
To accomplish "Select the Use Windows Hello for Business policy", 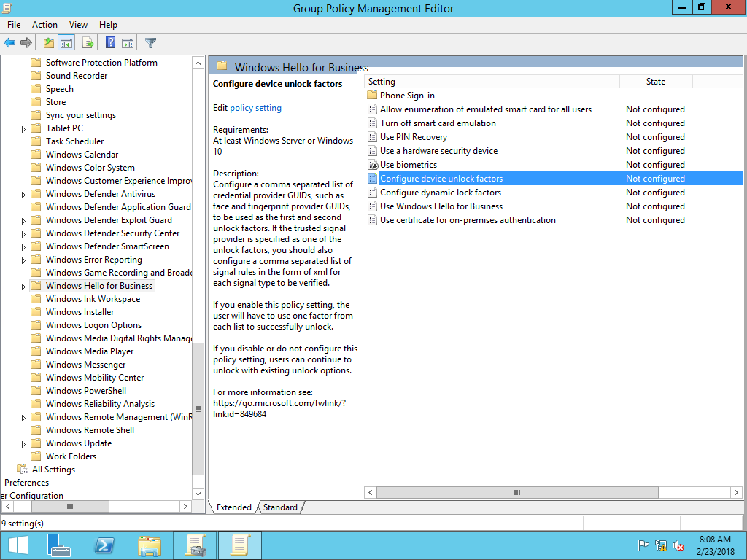I will pos(441,206).
